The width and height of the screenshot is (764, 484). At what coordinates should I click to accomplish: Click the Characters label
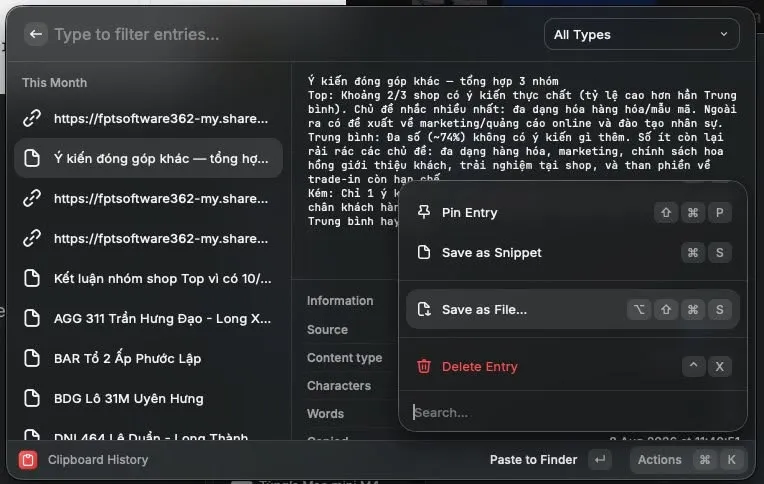[x=339, y=386]
